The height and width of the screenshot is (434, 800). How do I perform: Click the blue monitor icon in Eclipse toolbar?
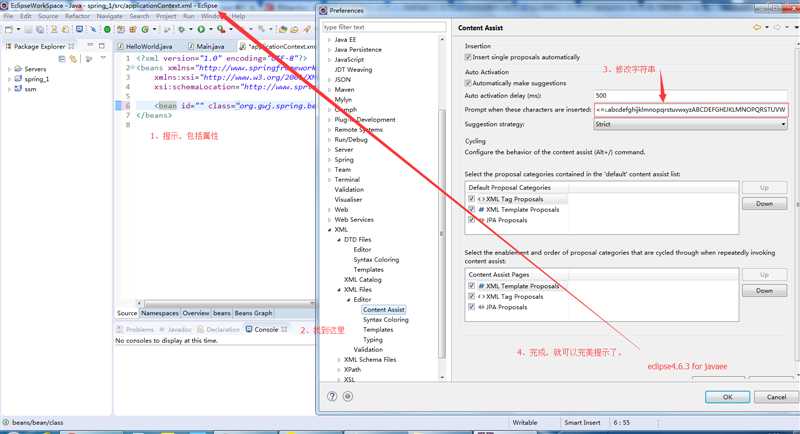tap(79, 30)
